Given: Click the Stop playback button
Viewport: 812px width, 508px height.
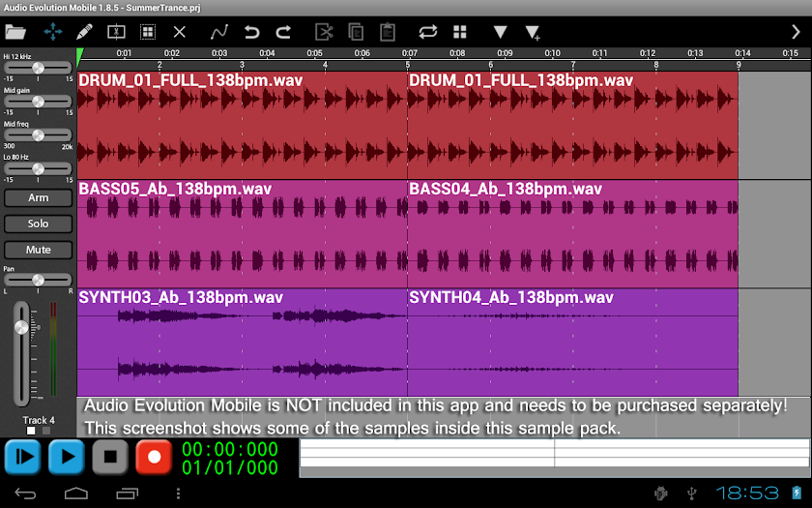Looking at the screenshot, I should (110, 457).
